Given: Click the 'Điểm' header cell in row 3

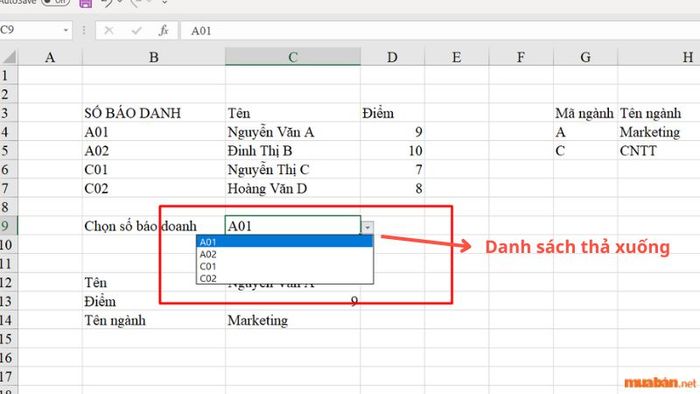Looking at the screenshot, I should (x=392, y=113).
